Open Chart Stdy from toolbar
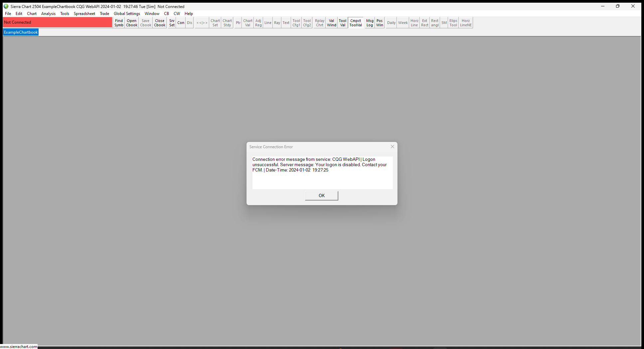This screenshot has width=644, height=349. 227,23
